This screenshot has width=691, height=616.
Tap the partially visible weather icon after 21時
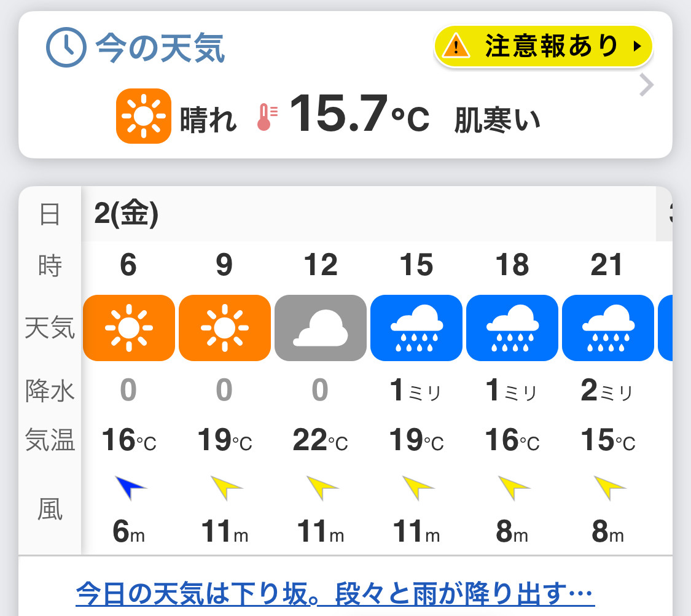[x=665, y=328]
